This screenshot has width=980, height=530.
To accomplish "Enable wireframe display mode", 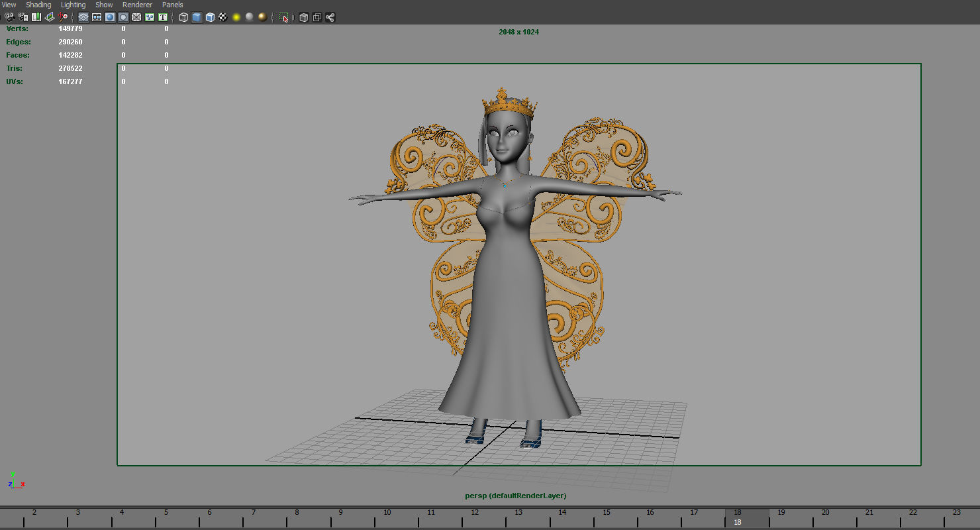I will 183,17.
